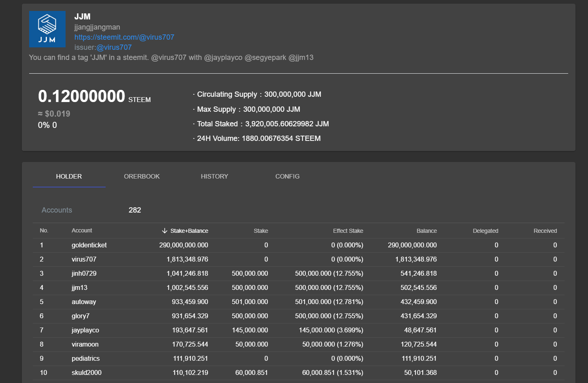Click effect stake 50,000.000 (1.276%)
Screen dimensions: 588x383
click(x=333, y=345)
